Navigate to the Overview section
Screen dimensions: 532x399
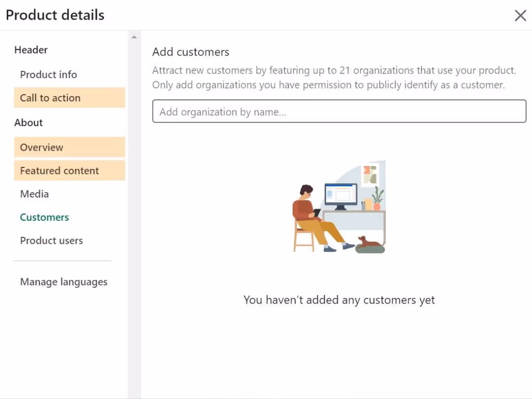point(41,147)
